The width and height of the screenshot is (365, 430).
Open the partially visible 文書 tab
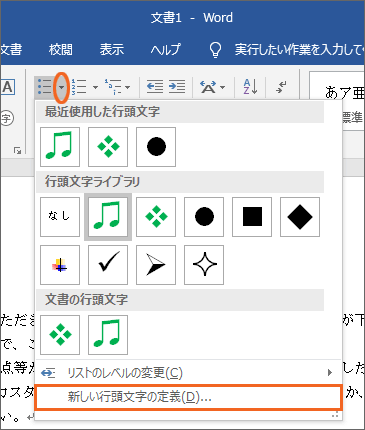[x=11, y=49]
